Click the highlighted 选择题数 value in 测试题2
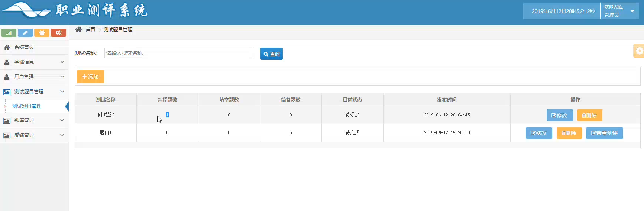 pyautogui.click(x=167, y=115)
